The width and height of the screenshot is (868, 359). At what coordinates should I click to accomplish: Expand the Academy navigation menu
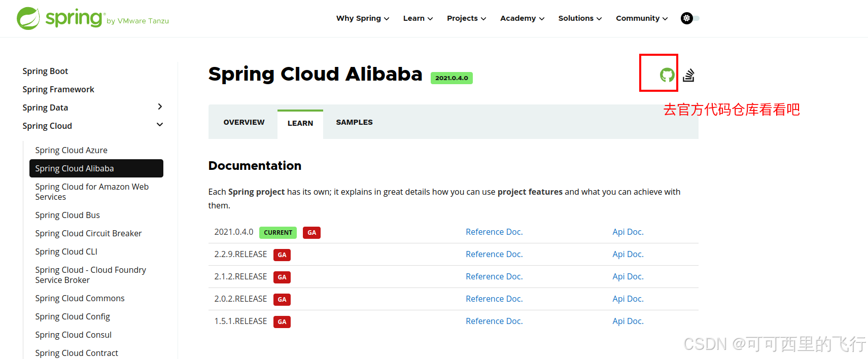[522, 18]
